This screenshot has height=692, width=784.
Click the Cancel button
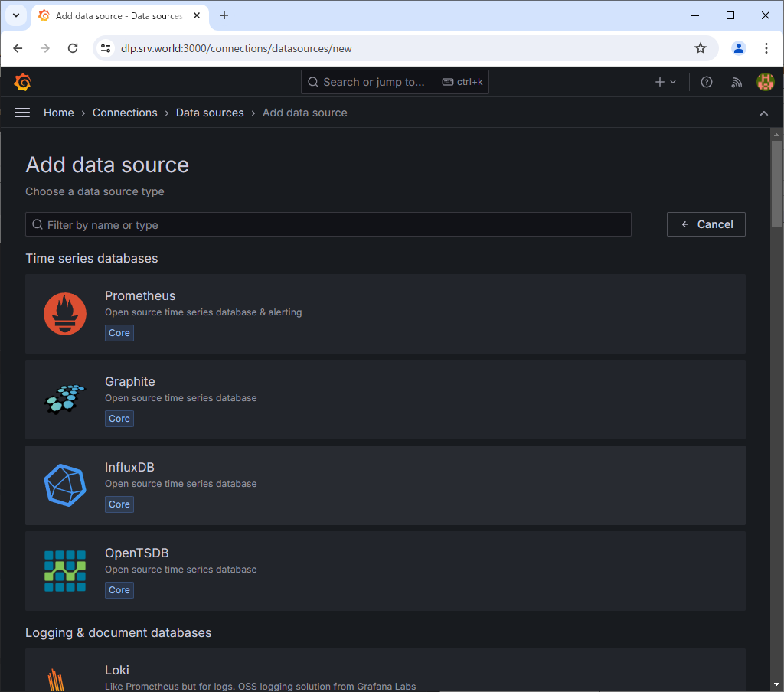pos(706,224)
